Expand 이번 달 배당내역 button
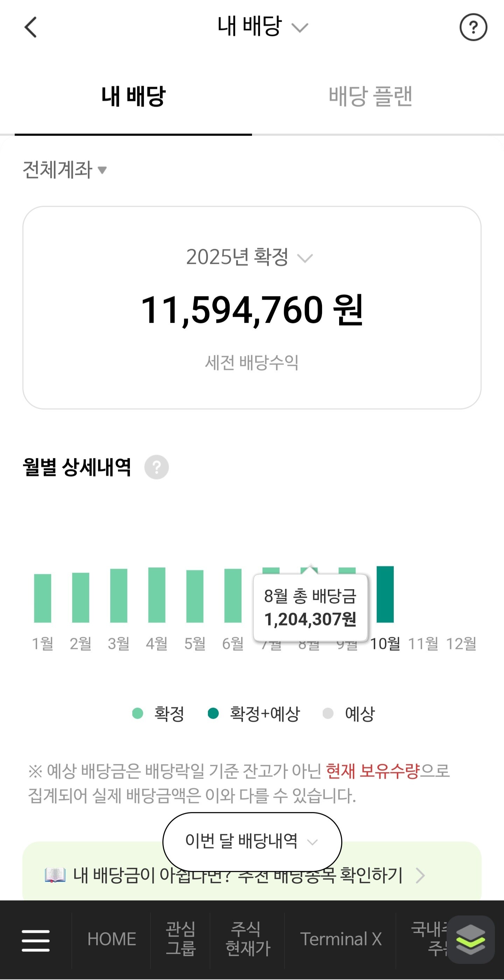 [x=252, y=842]
